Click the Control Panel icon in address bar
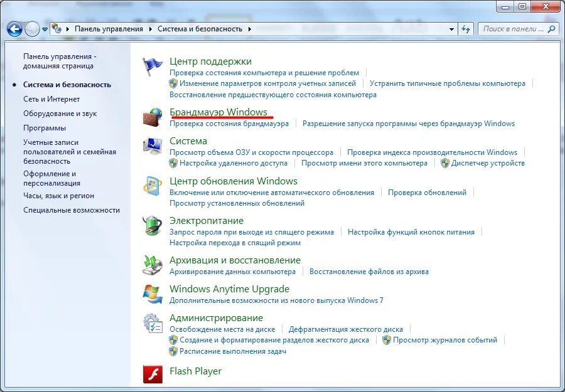 [x=56, y=29]
